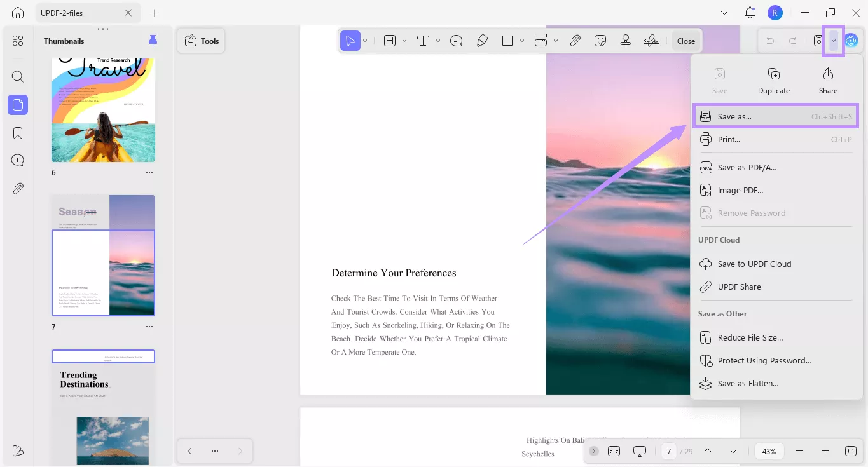The width and height of the screenshot is (868, 467).
Task: Select page 6 Travel thumbnail
Action: tap(103, 109)
